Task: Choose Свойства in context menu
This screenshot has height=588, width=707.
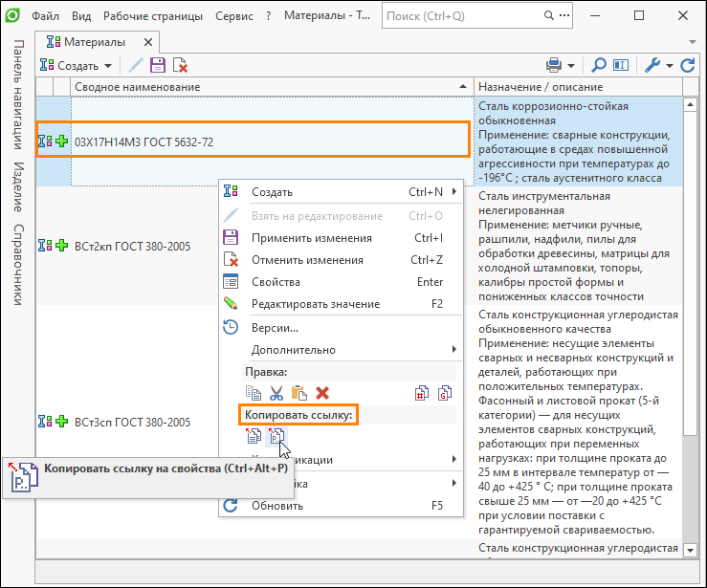Action: [x=341, y=282]
